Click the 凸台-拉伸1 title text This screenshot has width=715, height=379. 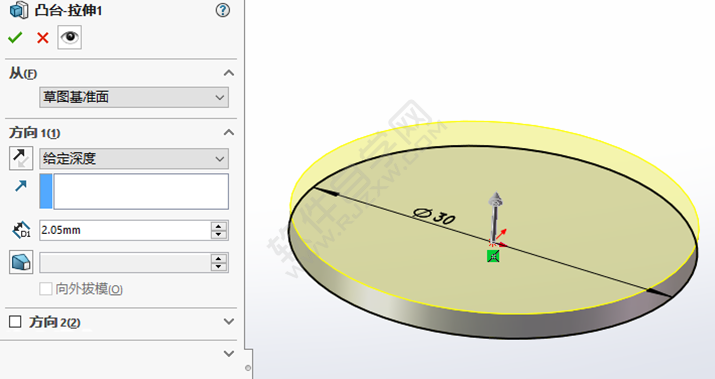[68, 10]
